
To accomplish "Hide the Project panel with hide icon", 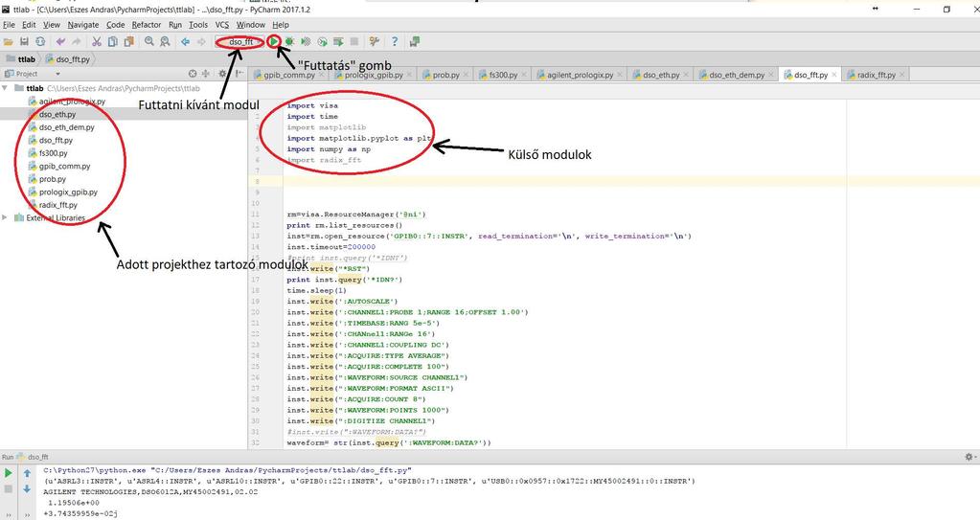I will [240, 74].
